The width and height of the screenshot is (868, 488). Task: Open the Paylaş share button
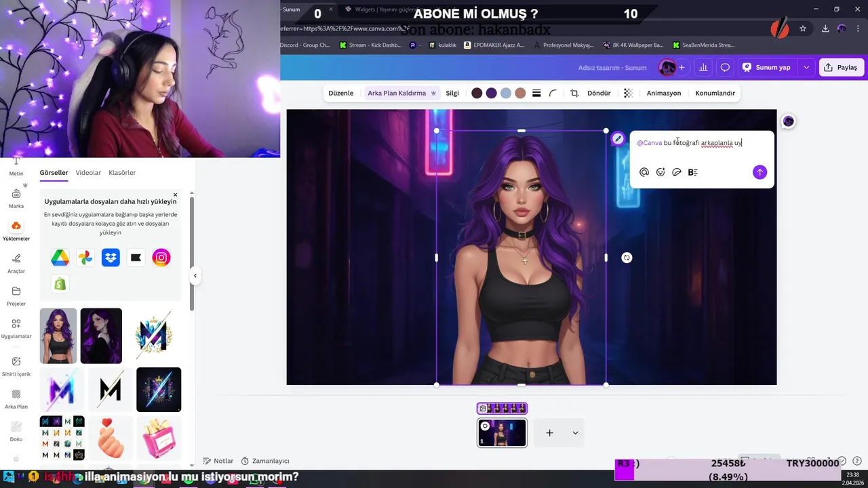point(841,67)
